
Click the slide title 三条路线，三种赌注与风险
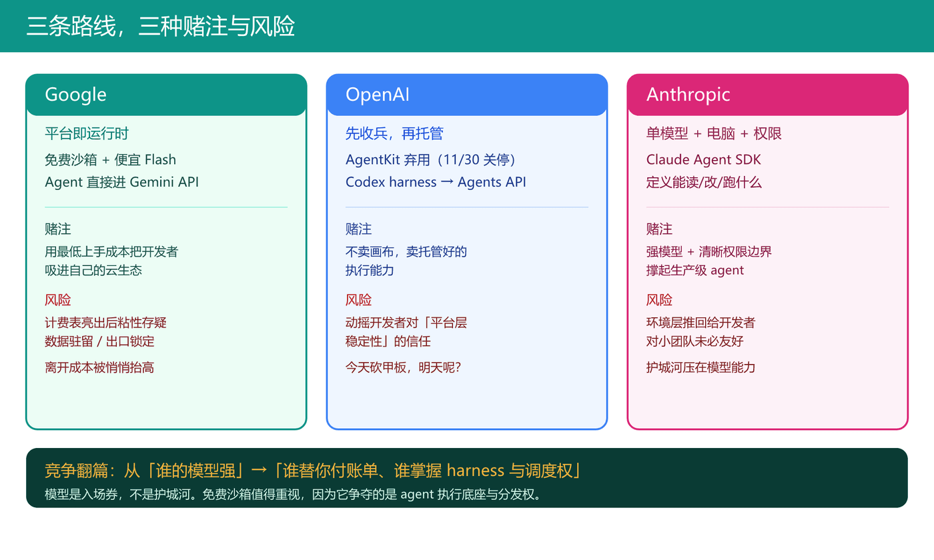point(160,27)
